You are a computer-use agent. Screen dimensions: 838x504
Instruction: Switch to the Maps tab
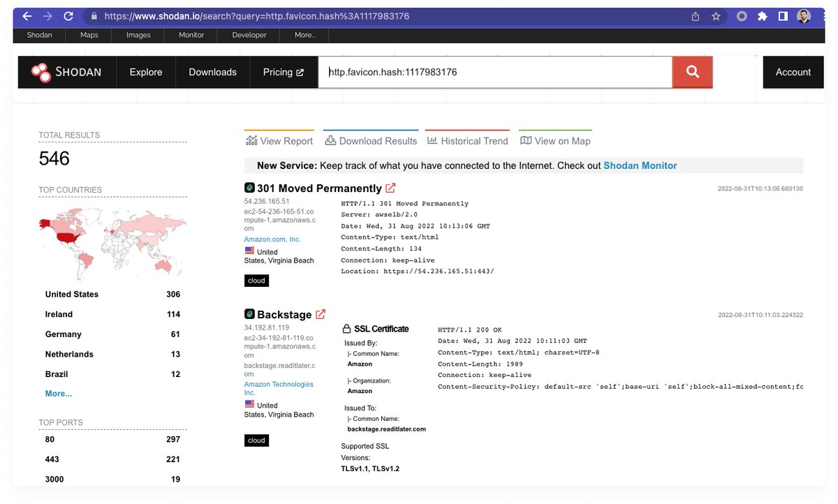(x=88, y=35)
